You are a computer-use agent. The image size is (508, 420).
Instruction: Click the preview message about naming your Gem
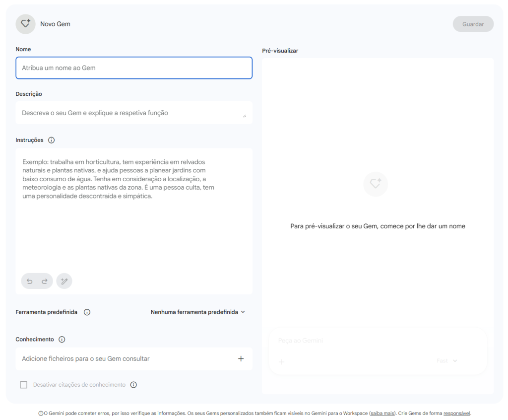coord(378,226)
